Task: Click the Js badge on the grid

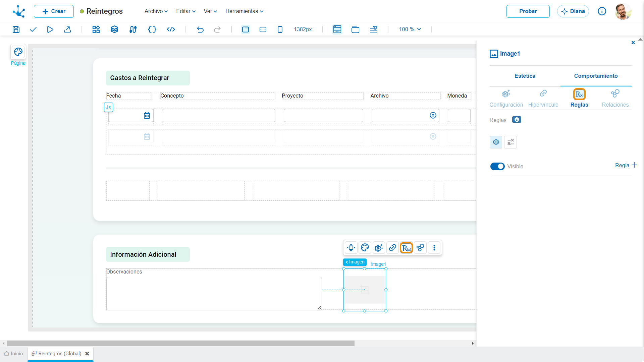Action: pyautogui.click(x=108, y=107)
